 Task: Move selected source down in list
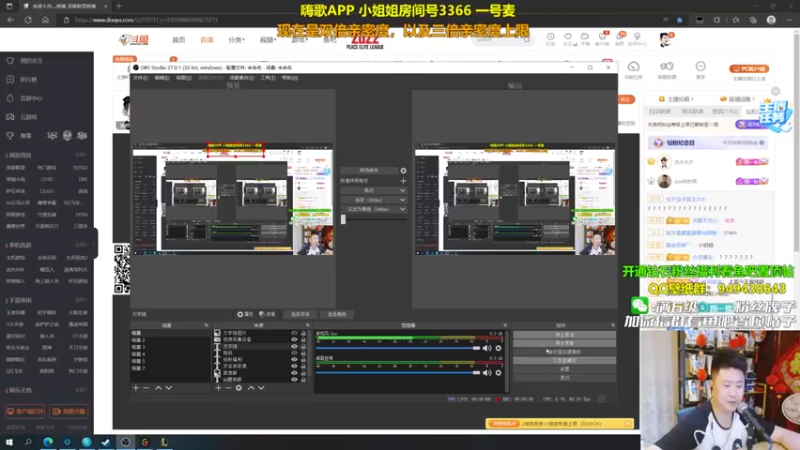261,388
